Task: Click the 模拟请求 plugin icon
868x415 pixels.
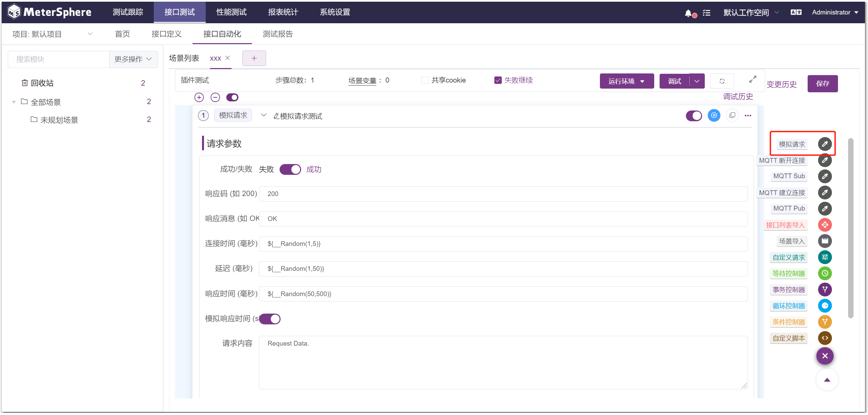Action: click(825, 144)
